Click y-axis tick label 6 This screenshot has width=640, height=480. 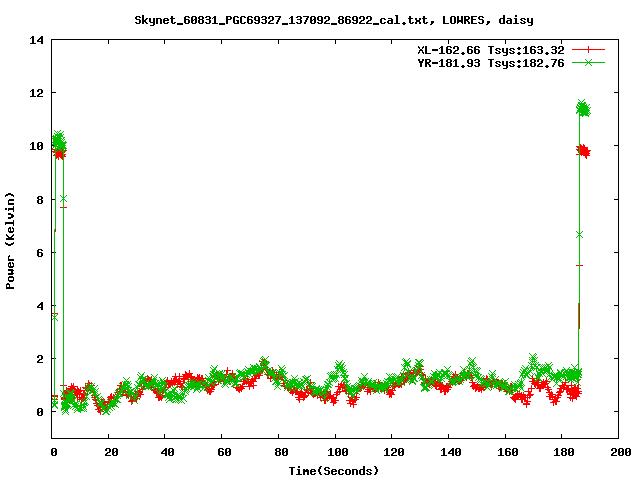click(40, 253)
